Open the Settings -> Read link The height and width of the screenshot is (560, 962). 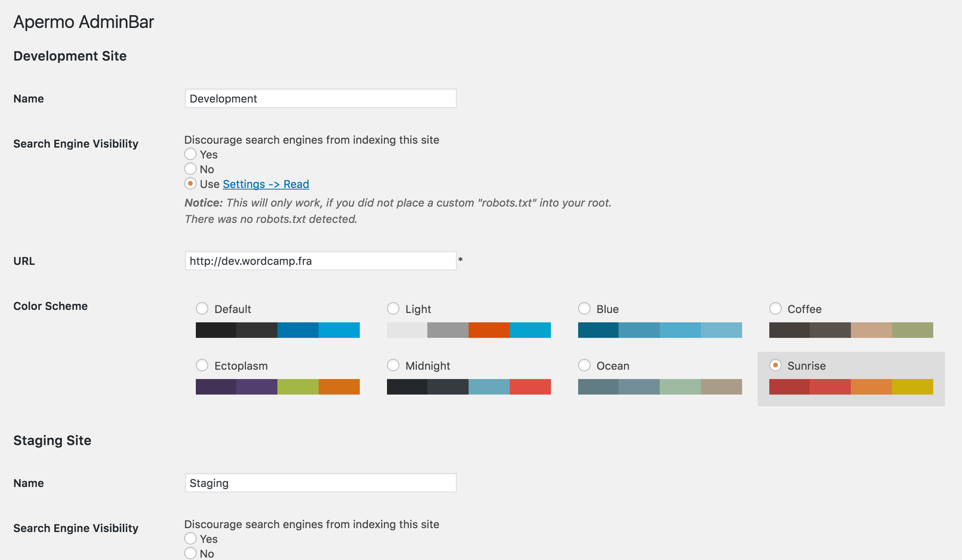tap(266, 184)
